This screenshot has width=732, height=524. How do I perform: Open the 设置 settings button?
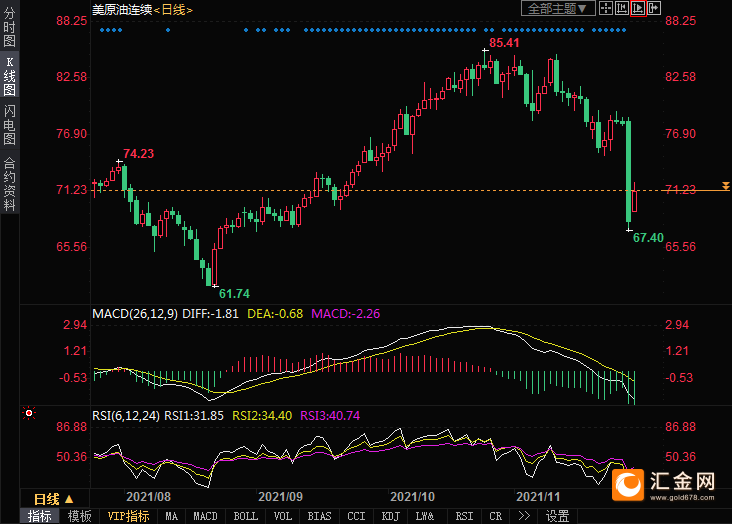tap(557, 516)
